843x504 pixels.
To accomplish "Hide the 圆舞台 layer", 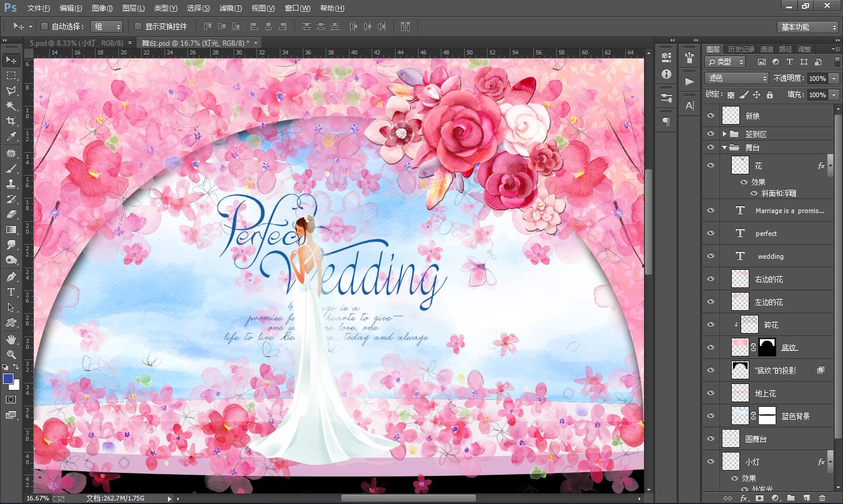I will 711,438.
